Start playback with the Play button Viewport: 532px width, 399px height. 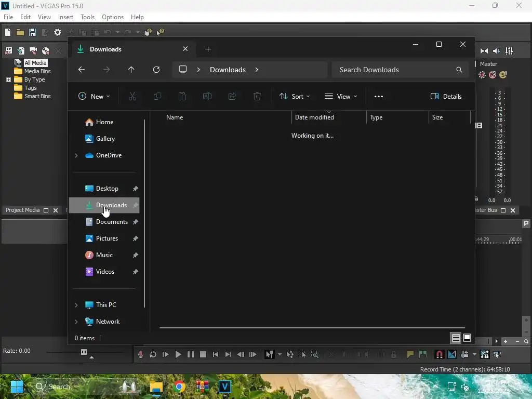point(178,354)
